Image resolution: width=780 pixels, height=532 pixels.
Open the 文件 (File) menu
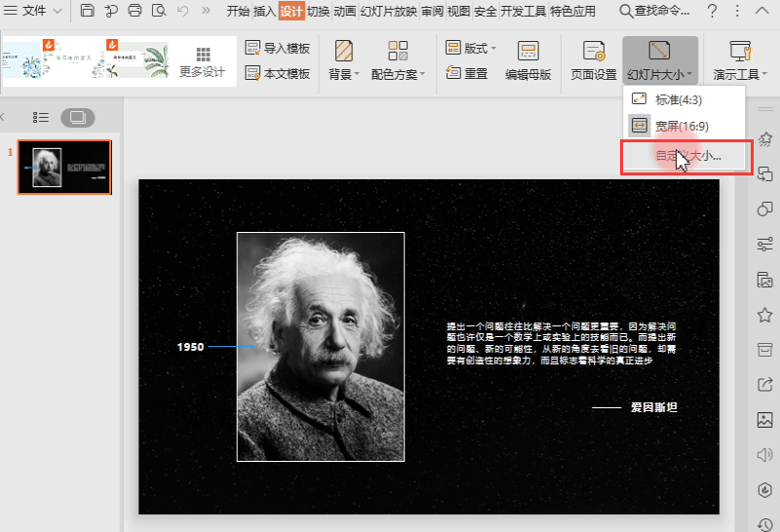click(34, 12)
